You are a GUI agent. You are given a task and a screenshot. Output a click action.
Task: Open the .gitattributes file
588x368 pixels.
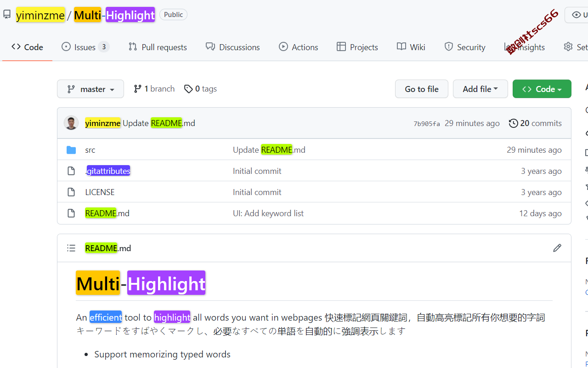(107, 171)
